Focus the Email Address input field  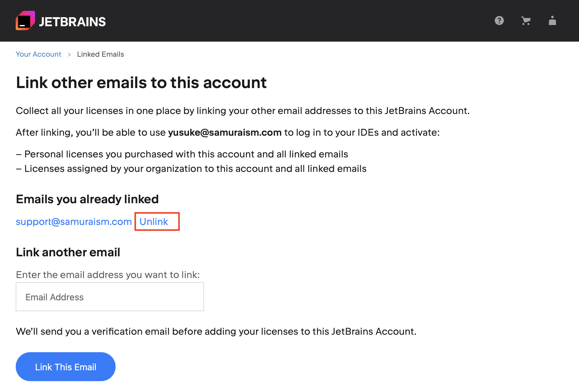point(110,297)
